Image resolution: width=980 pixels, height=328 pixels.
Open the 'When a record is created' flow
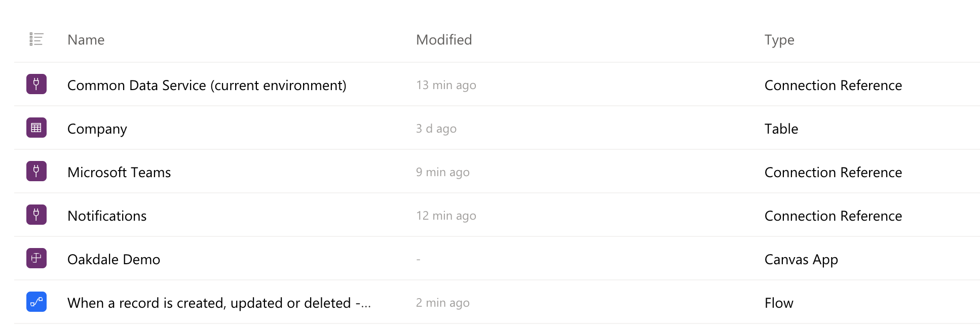point(219,303)
